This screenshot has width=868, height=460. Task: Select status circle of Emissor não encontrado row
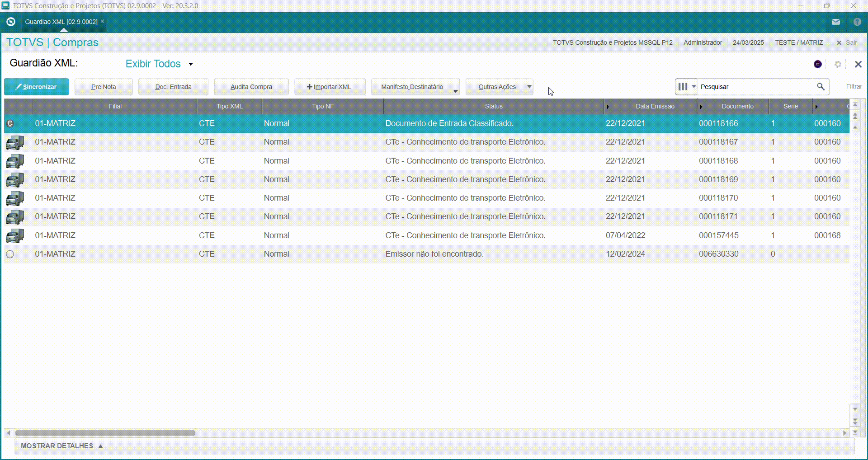(10, 254)
